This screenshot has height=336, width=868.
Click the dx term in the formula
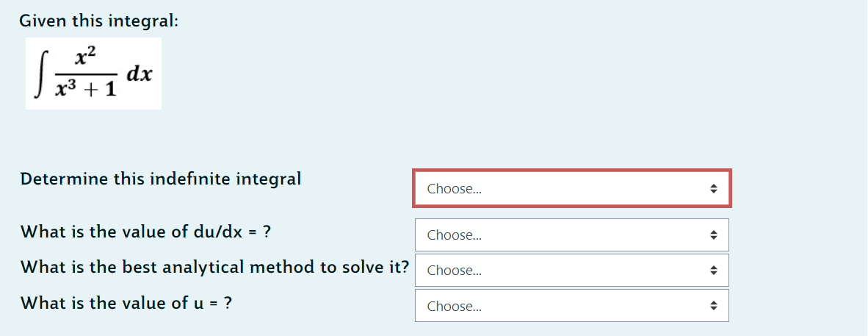click(139, 74)
